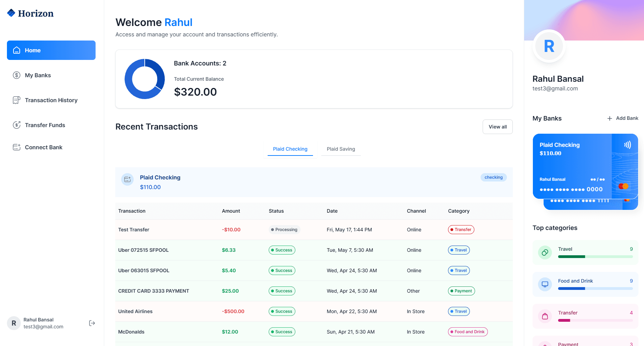Click CREDIT CARD 3333 PAYMENT row name
Viewport: 644px width, 346px height.
click(153, 291)
